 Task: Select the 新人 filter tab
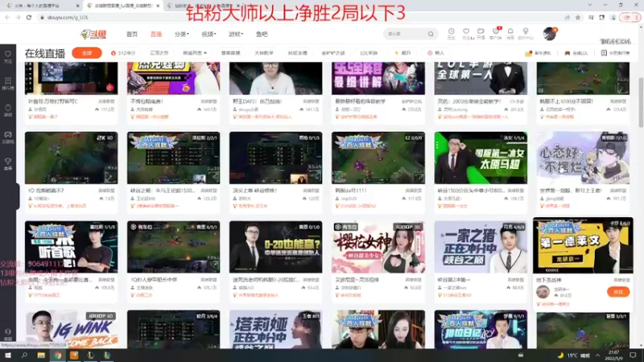[436, 53]
